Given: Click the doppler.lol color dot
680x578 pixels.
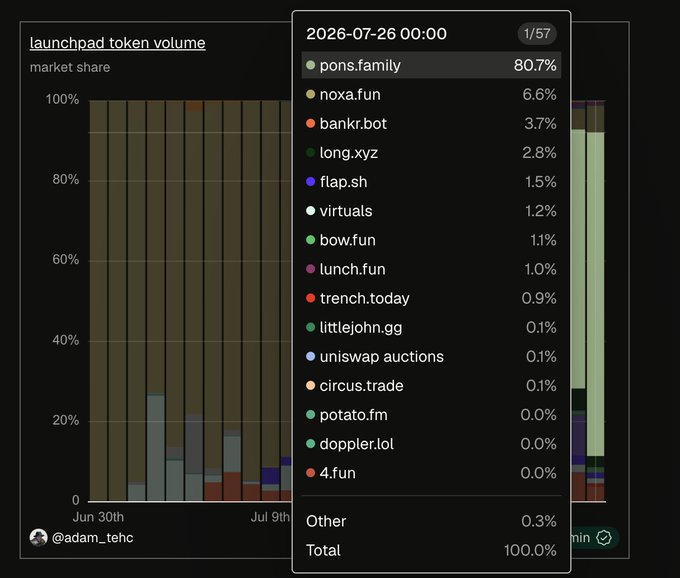Looking at the screenshot, I should (x=311, y=444).
